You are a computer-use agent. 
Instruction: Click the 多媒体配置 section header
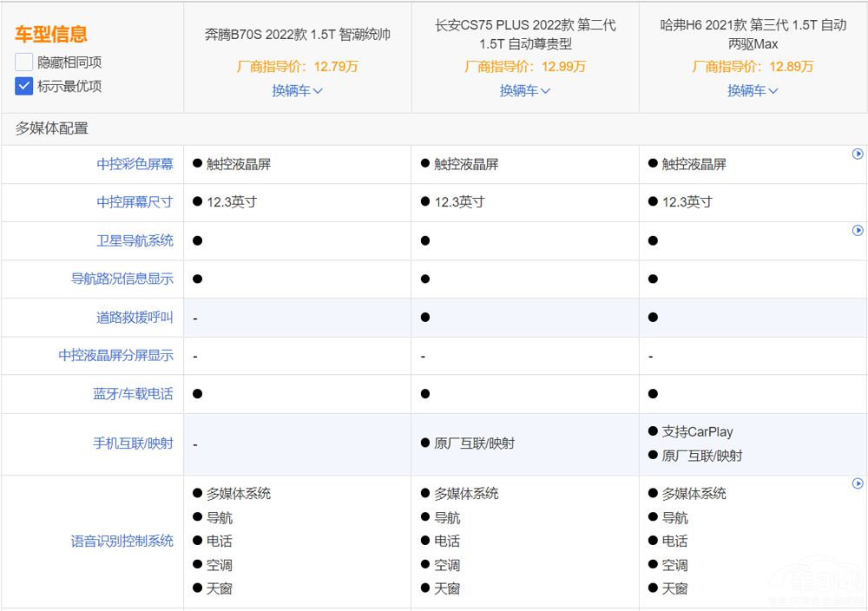point(51,128)
